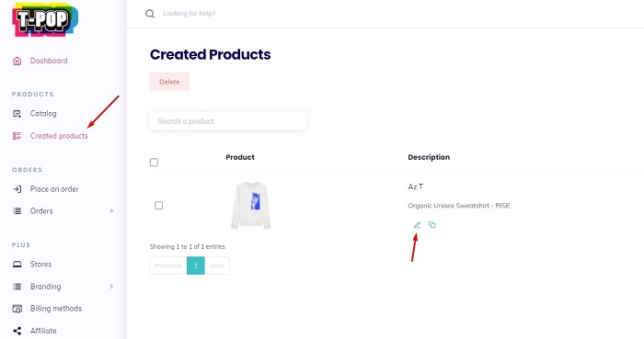Click the Next pagination button
This screenshot has width=644, height=339.
(217, 266)
